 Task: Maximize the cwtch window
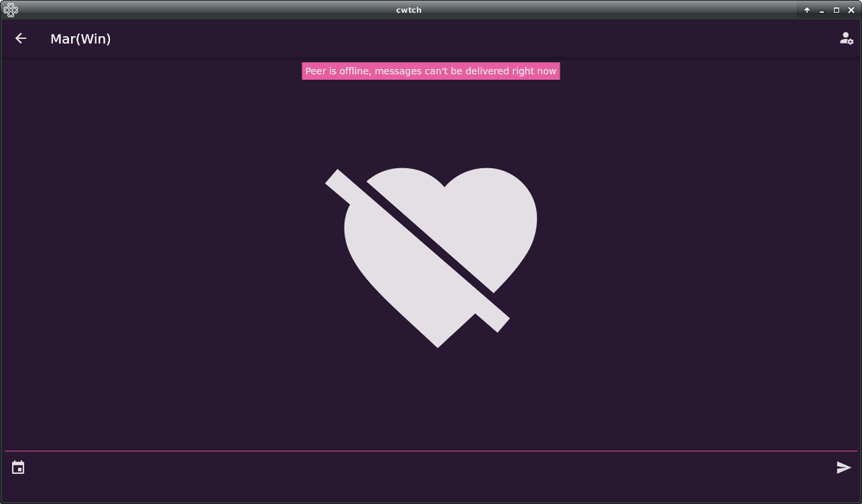click(836, 10)
